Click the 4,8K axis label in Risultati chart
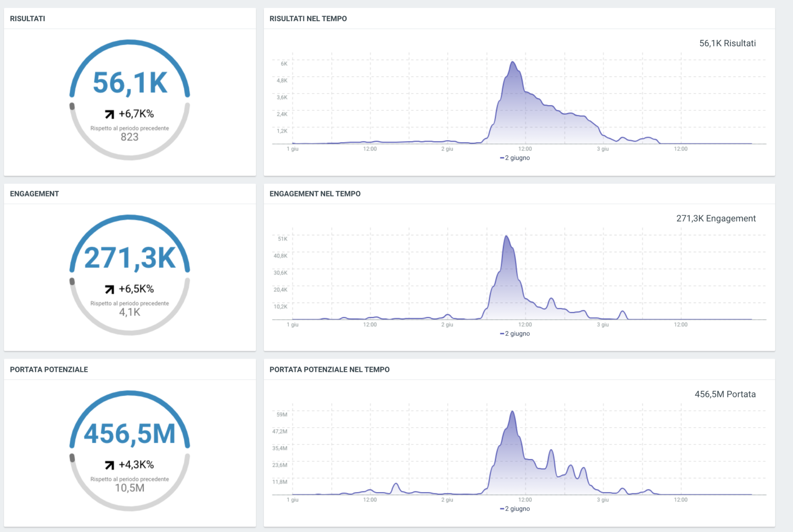The image size is (793, 532). [282, 80]
